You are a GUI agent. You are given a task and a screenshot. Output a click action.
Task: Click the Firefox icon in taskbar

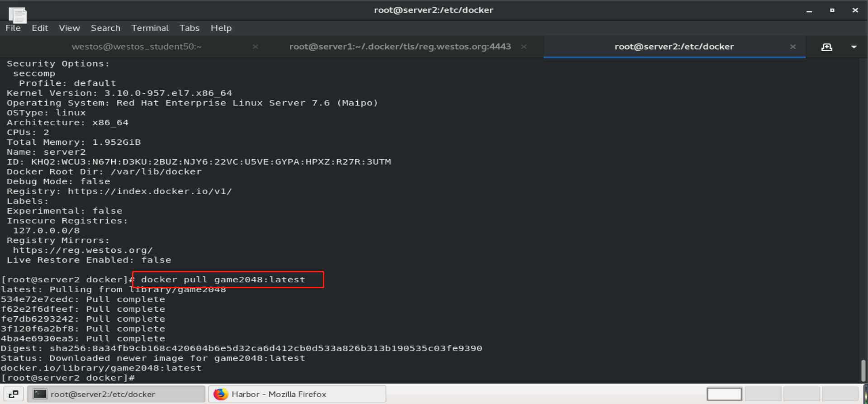pyautogui.click(x=221, y=394)
